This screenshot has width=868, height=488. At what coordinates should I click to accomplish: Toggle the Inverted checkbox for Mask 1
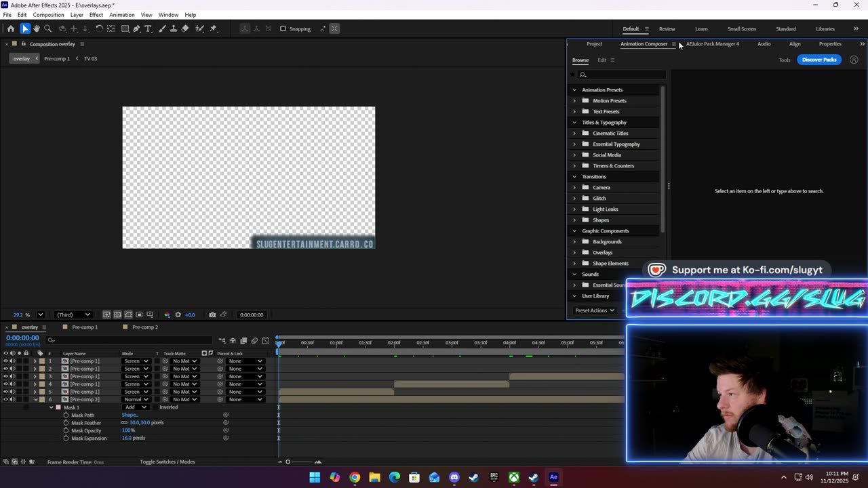(x=155, y=407)
